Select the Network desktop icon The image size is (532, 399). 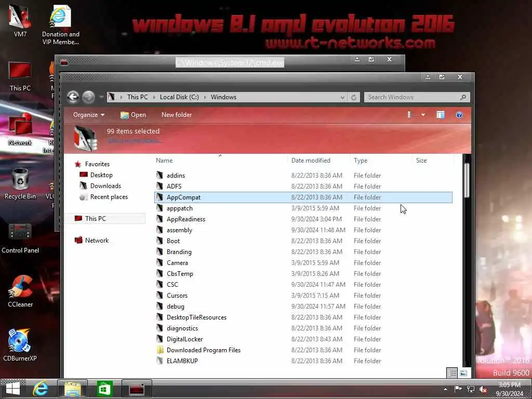20,130
